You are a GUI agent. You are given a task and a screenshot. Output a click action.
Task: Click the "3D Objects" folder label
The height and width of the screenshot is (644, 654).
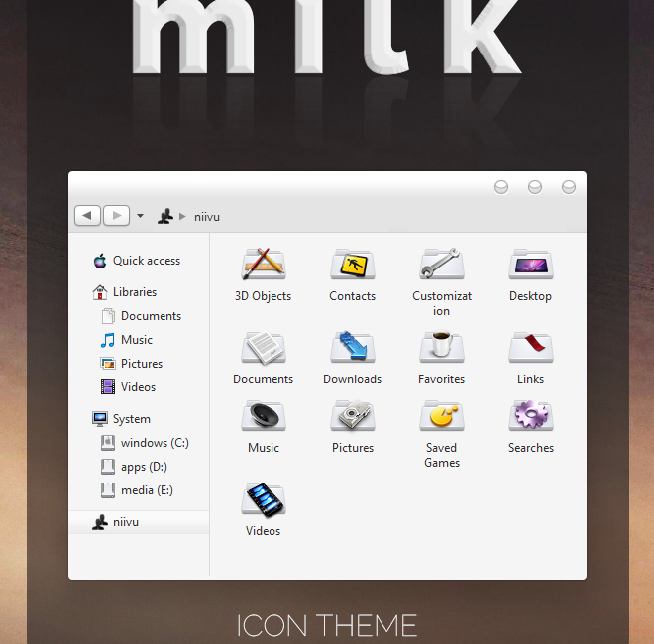coord(264,296)
